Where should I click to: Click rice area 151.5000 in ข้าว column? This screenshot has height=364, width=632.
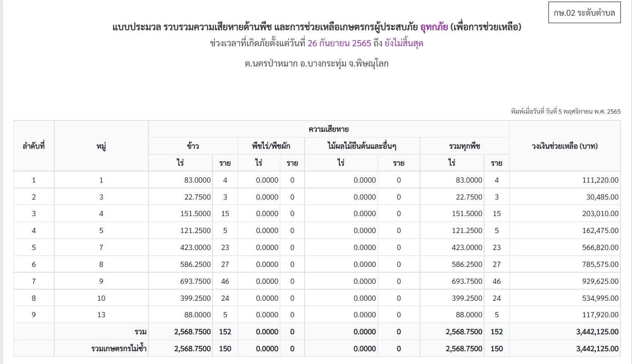[x=196, y=214]
